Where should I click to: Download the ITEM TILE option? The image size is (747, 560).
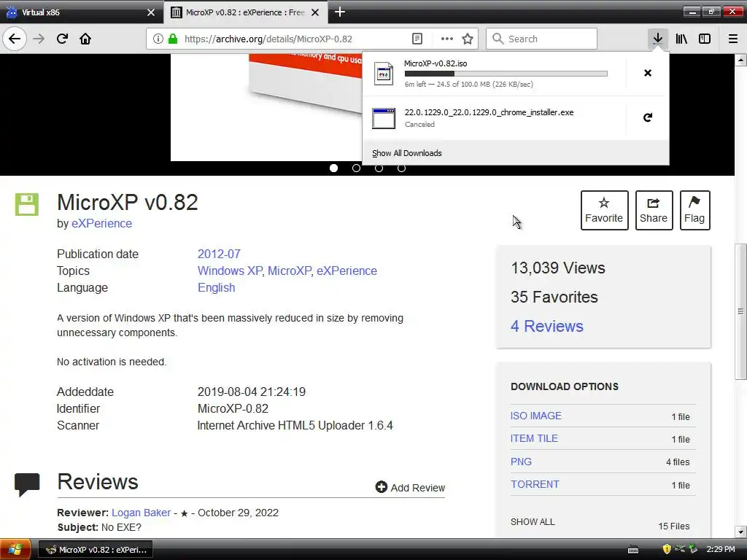[534, 438]
